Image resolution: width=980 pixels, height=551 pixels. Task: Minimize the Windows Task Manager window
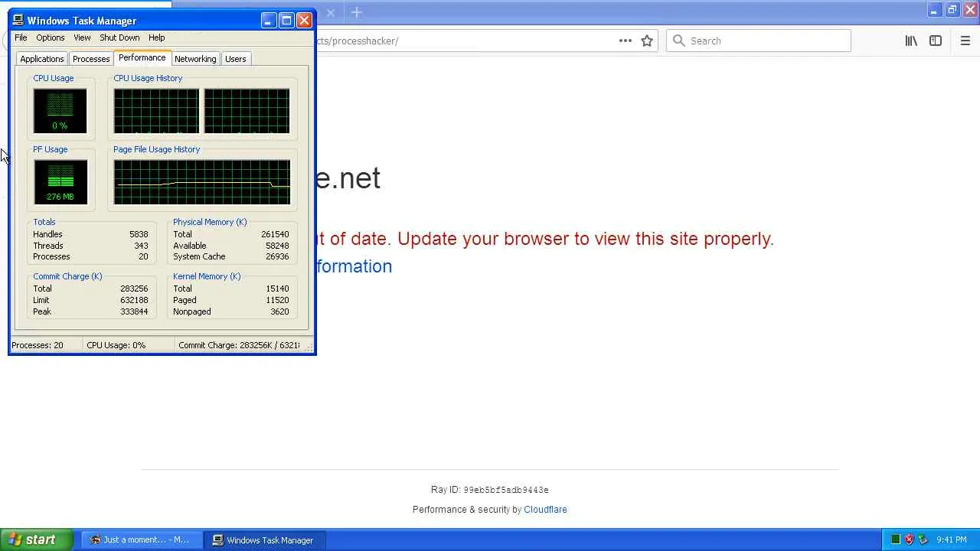tap(268, 21)
